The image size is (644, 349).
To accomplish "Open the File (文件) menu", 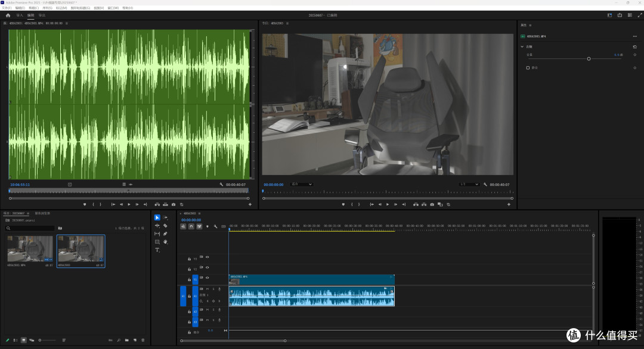I will [7, 8].
